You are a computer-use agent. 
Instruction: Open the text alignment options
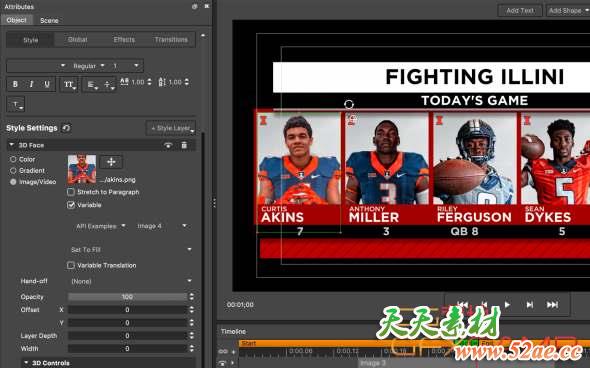coord(92,84)
